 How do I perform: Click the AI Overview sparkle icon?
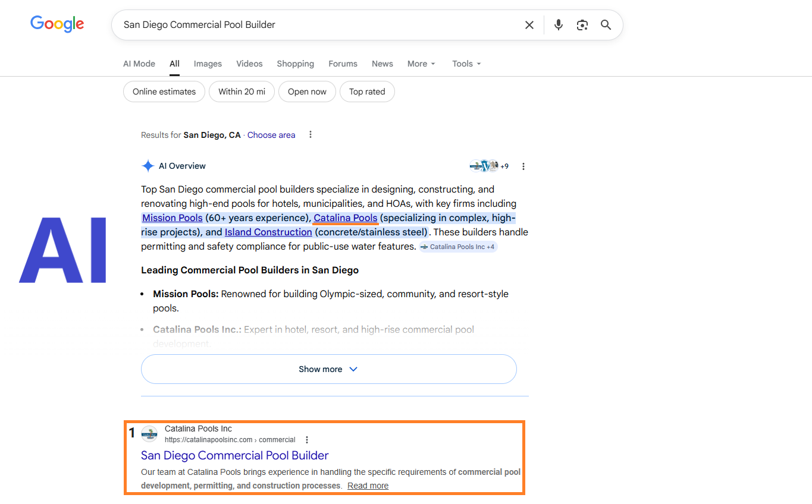[x=148, y=166]
